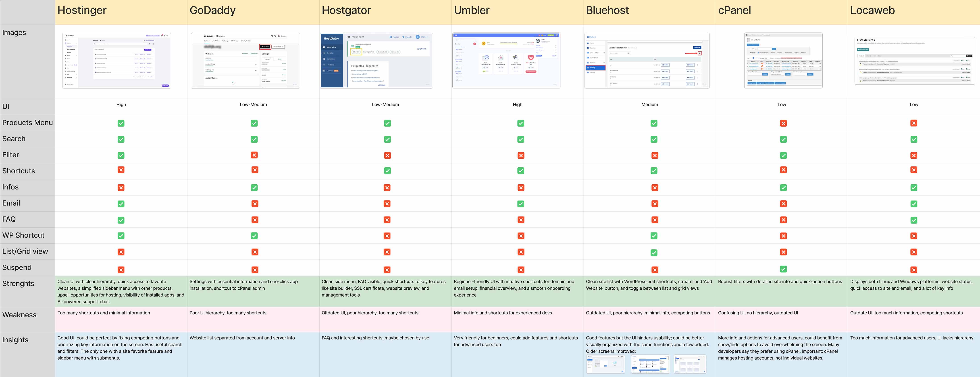Click Bluehost's green check in List/Grid view row
This screenshot has width=980, height=377.
654,253
